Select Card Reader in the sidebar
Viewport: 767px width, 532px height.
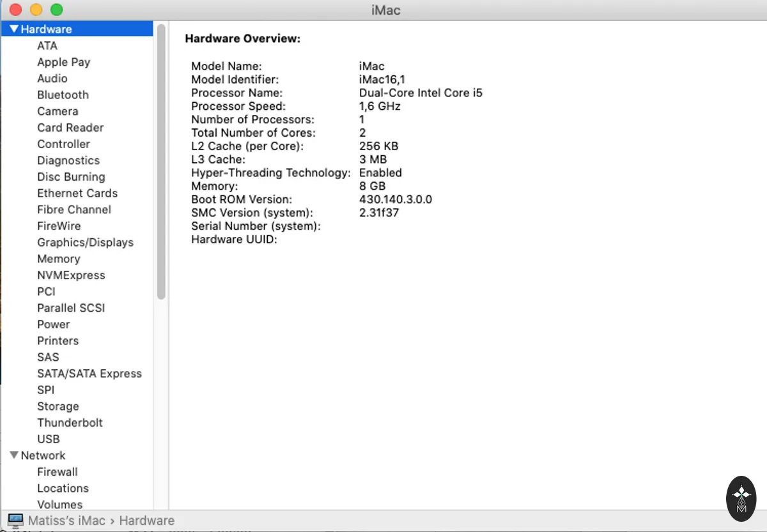(x=70, y=128)
